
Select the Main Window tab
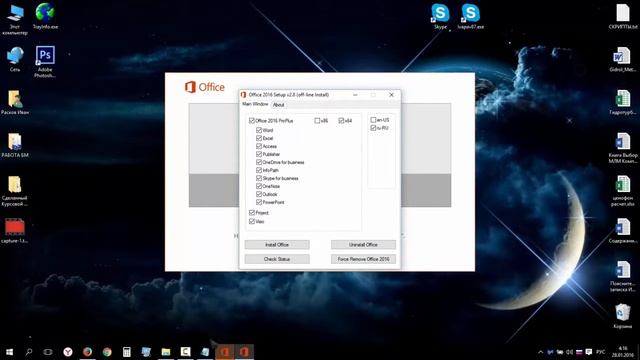tap(255, 104)
